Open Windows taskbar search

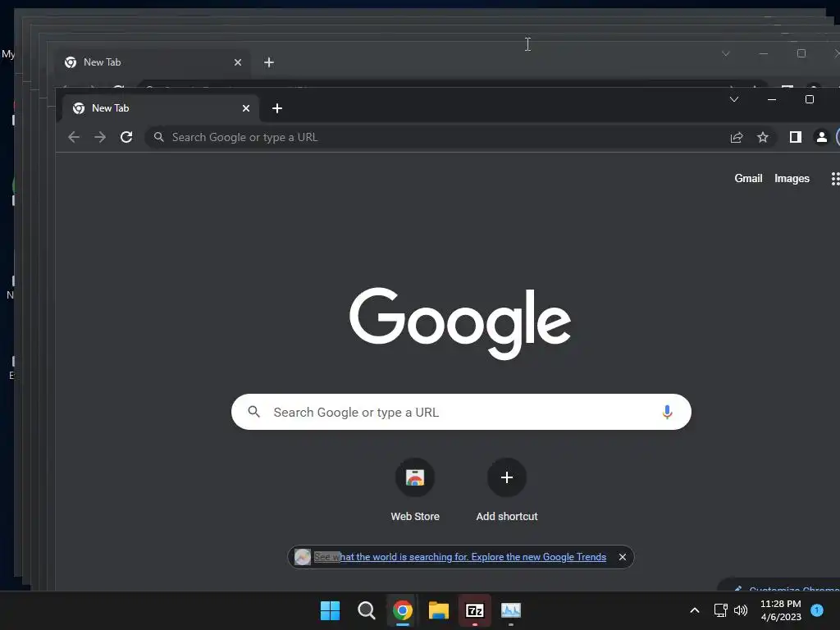click(x=367, y=610)
